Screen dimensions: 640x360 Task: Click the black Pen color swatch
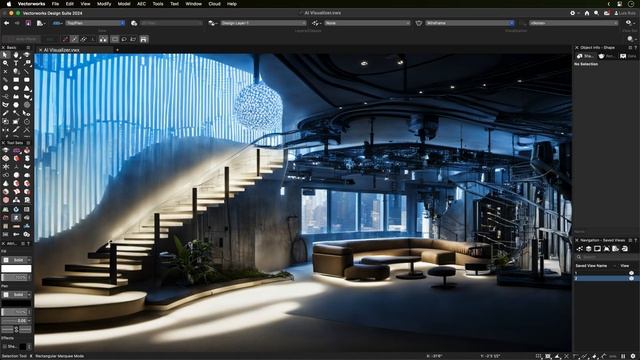tap(16, 303)
